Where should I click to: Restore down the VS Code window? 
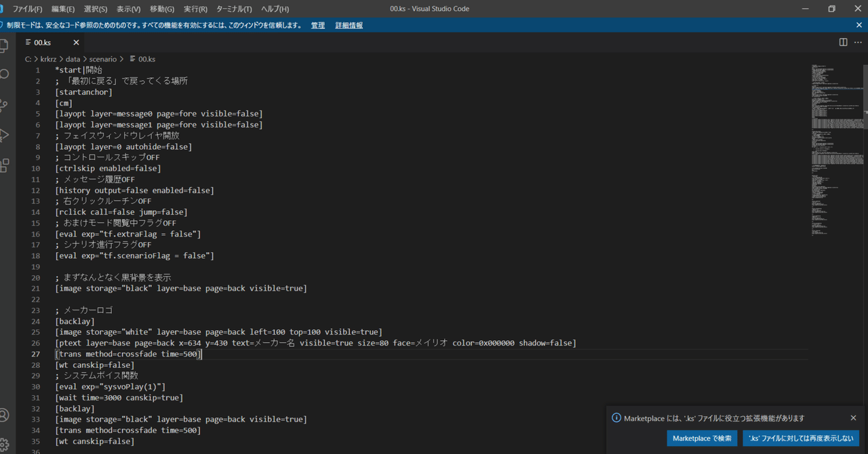pyautogui.click(x=831, y=9)
